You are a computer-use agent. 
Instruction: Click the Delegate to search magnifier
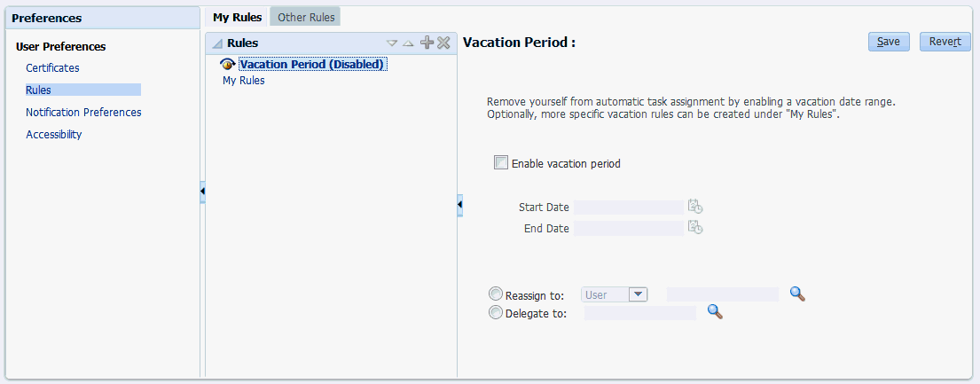715,312
